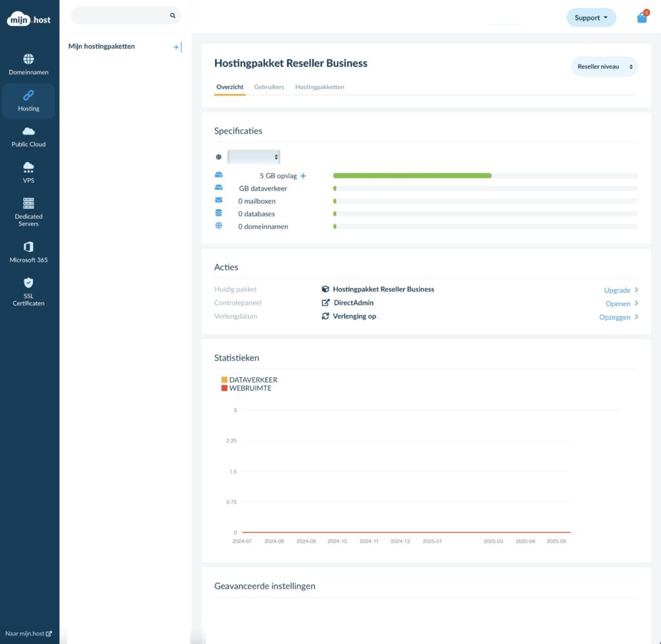Collapse Mijn hostingpaketten side panel arrow
Screen dimensions: 661x644
coord(177,47)
